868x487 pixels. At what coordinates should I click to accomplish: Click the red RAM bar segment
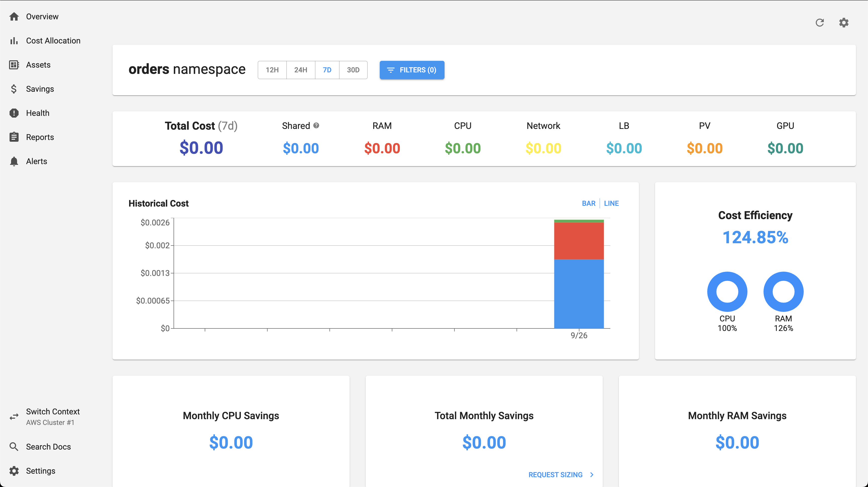tap(579, 241)
